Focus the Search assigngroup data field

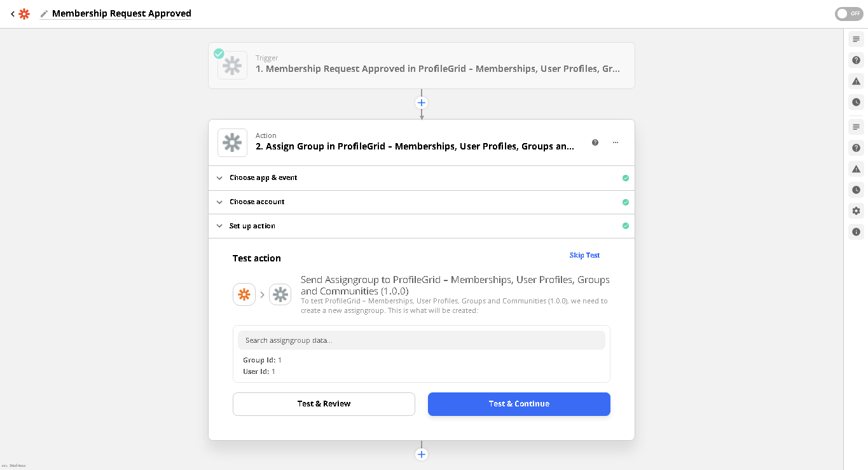(421, 340)
